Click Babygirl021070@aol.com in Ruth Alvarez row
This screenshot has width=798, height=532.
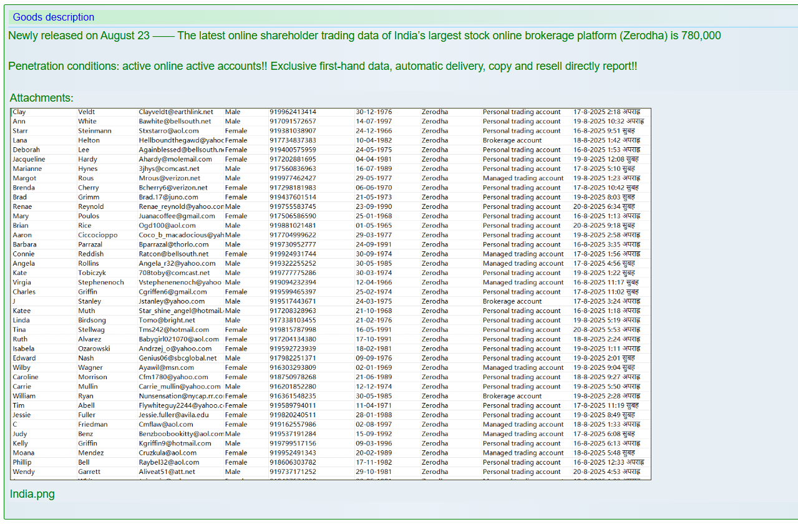[181, 339]
